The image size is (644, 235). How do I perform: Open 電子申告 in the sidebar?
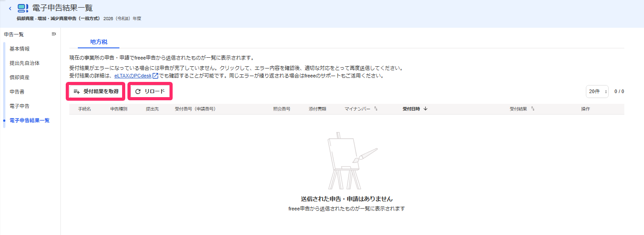tap(20, 106)
